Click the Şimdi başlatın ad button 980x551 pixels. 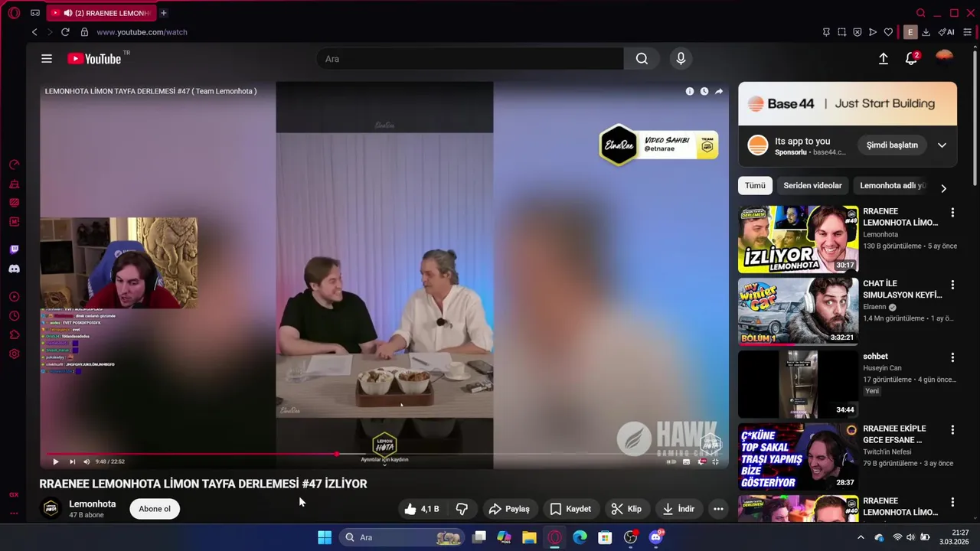[892, 145]
